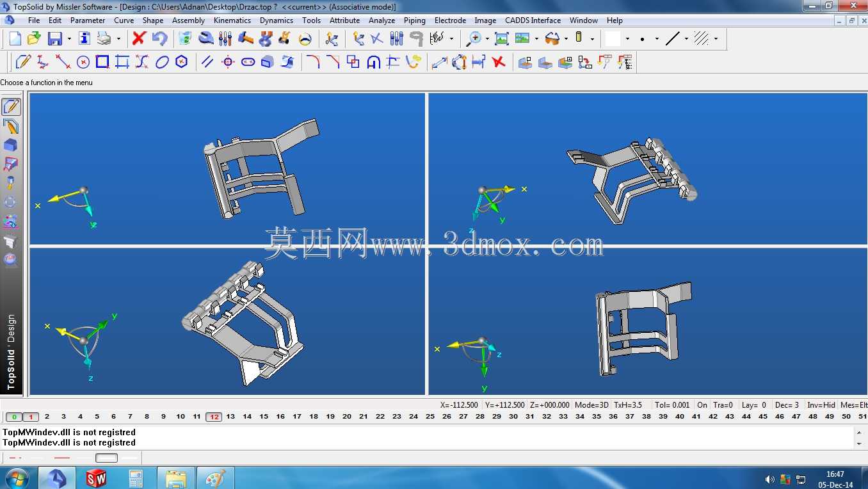
Task: Click the Print icon
Action: pyautogui.click(x=104, y=39)
